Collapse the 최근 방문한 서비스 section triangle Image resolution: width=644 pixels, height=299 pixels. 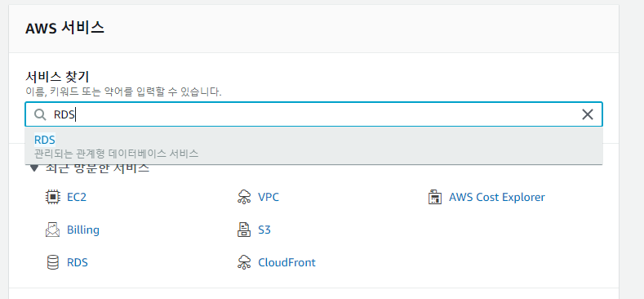pos(34,168)
